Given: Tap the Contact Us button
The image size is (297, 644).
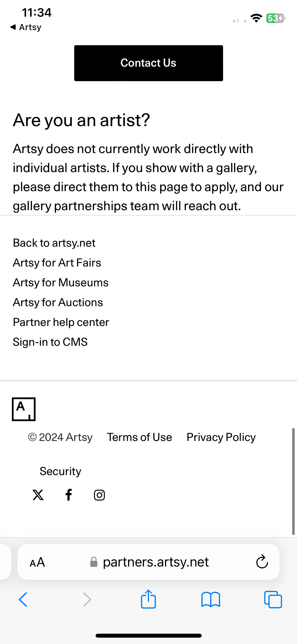Looking at the screenshot, I should point(149,63).
